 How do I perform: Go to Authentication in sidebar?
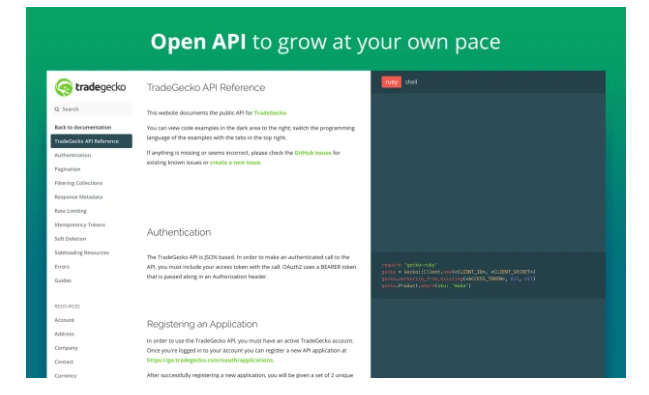[x=73, y=155]
